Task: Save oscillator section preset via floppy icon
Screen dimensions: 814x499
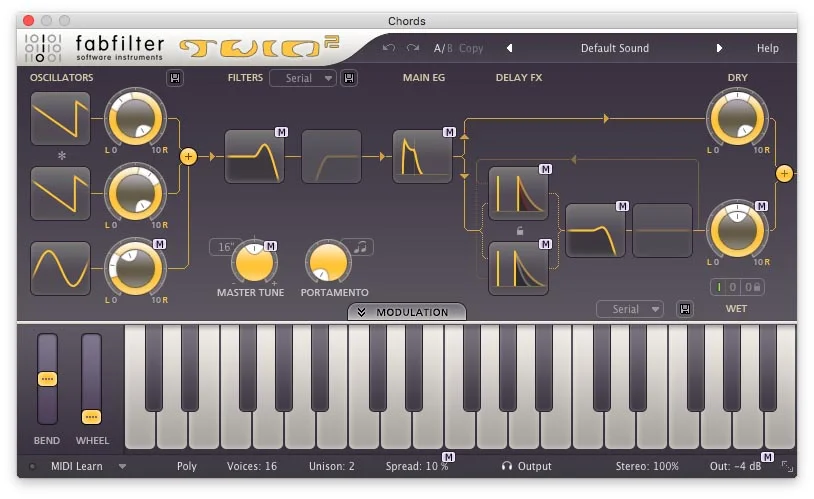Action: (x=175, y=78)
